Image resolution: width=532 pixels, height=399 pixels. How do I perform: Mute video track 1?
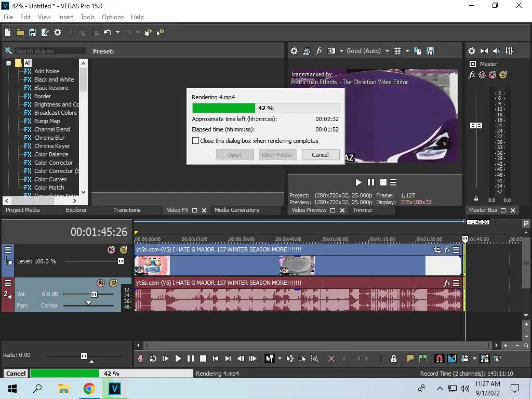pyautogui.click(x=111, y=250)
